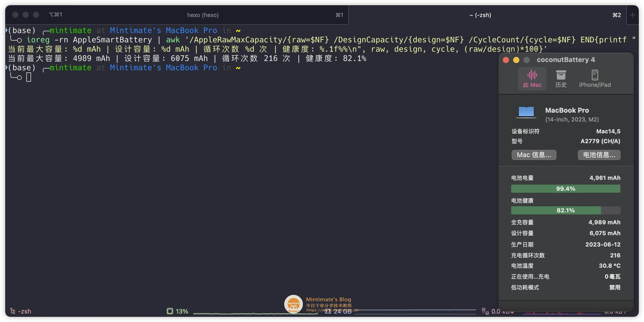Click the 13% CPU usage reading
The width and height of the screenshot is (644, 322).
(182, 311)
